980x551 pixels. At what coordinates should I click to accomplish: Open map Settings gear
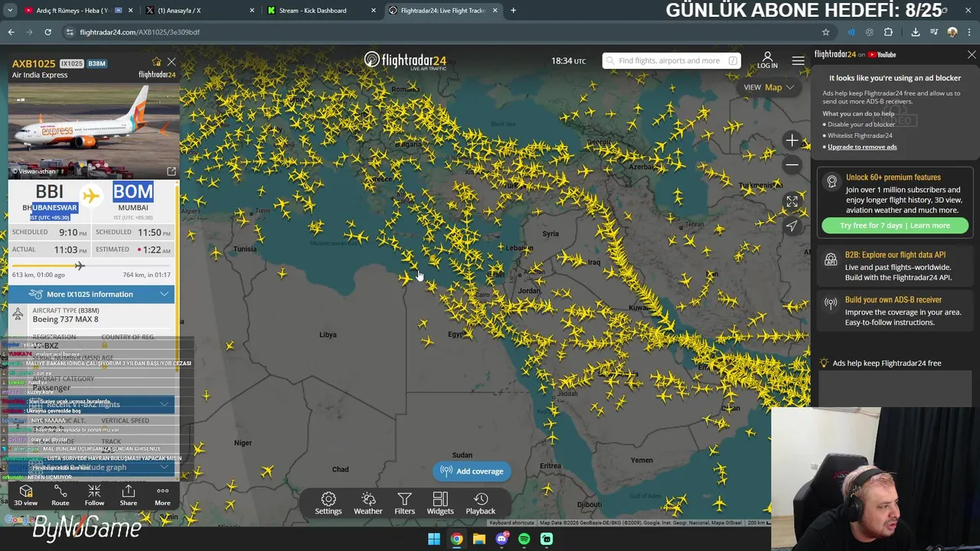(x=328, y=504)
